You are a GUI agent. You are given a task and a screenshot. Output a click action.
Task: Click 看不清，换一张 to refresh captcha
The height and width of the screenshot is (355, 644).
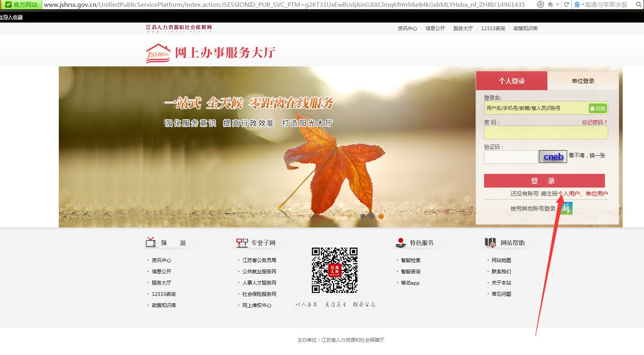[587, 155]
